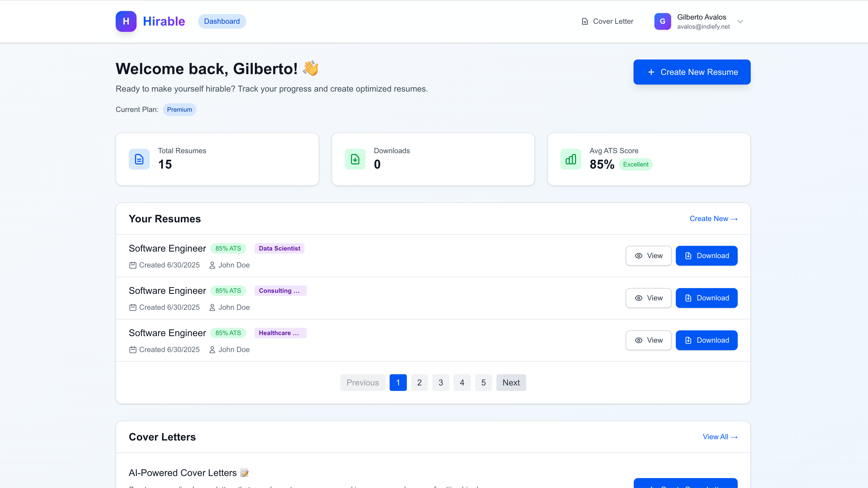868x488 pixels.
Task: Follow the View All link in Cover Letters
Action: tap(720, 437)
